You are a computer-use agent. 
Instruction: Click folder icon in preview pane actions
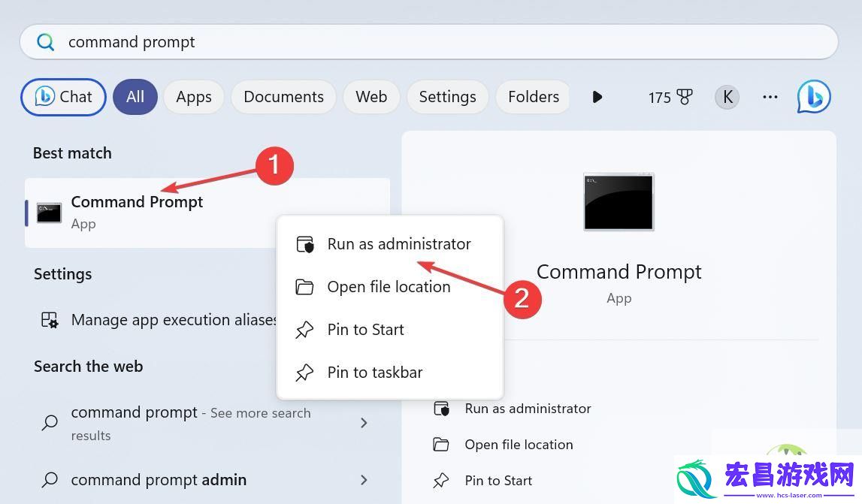pos(441,444)
